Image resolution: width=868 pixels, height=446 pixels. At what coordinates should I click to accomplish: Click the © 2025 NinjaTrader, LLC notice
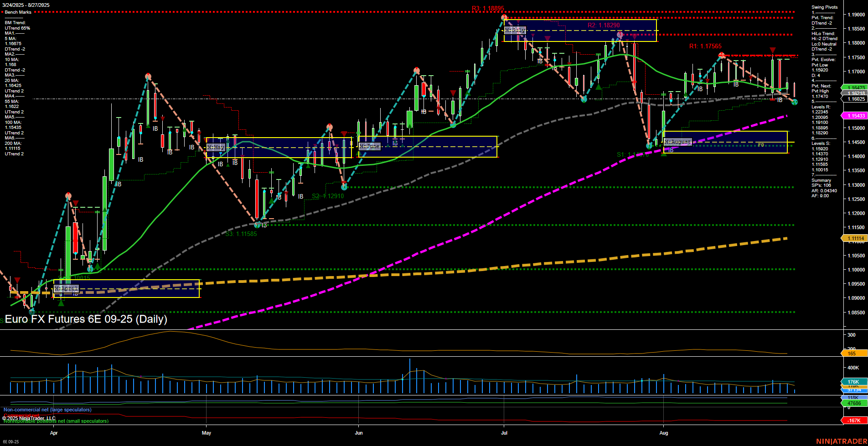(29, 418)
